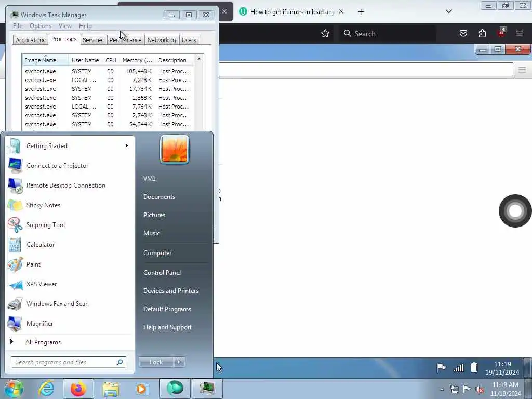532x399 pixels.
Task: Click the inner taskbar battery icon
Action: [x=474, y=367]
